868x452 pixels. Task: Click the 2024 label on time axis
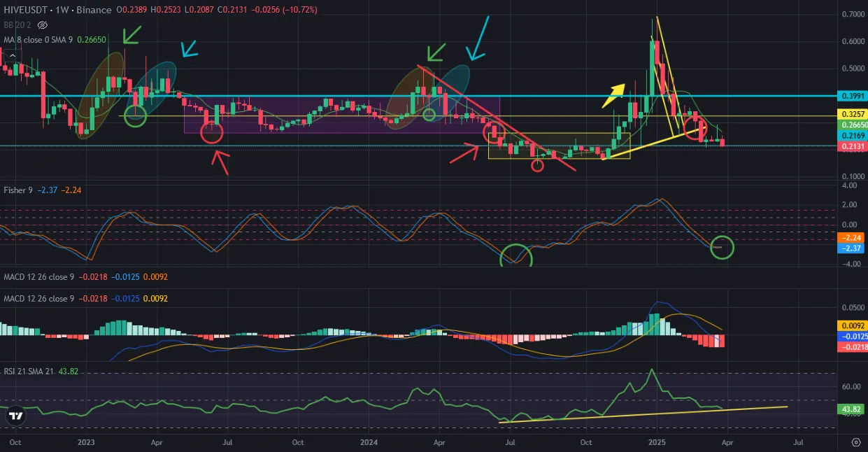[x=369, y=442]
